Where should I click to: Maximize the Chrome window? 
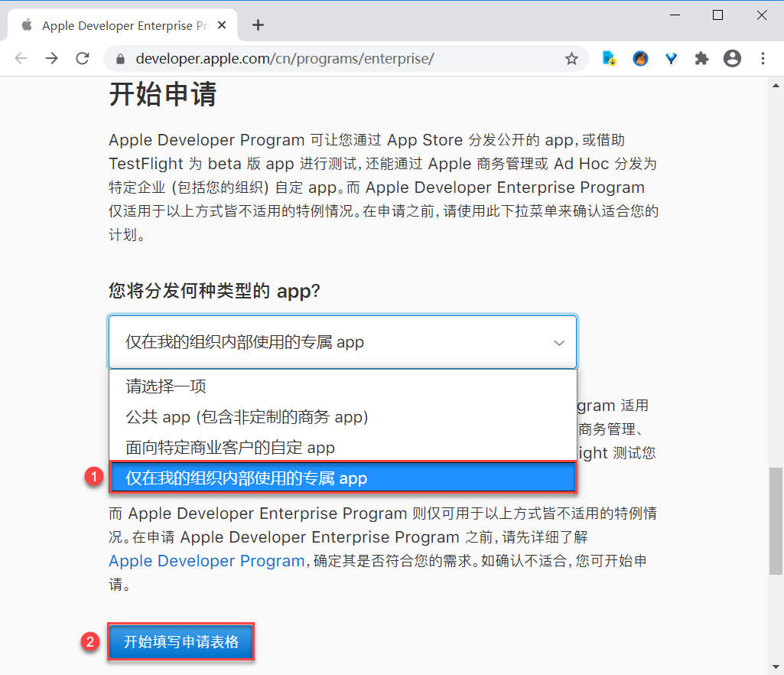717,15
